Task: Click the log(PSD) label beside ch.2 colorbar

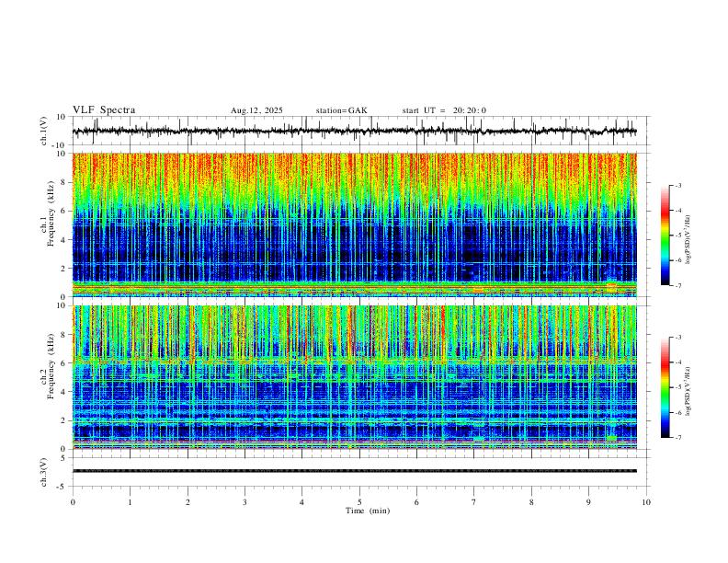Action: click(688, 391)
